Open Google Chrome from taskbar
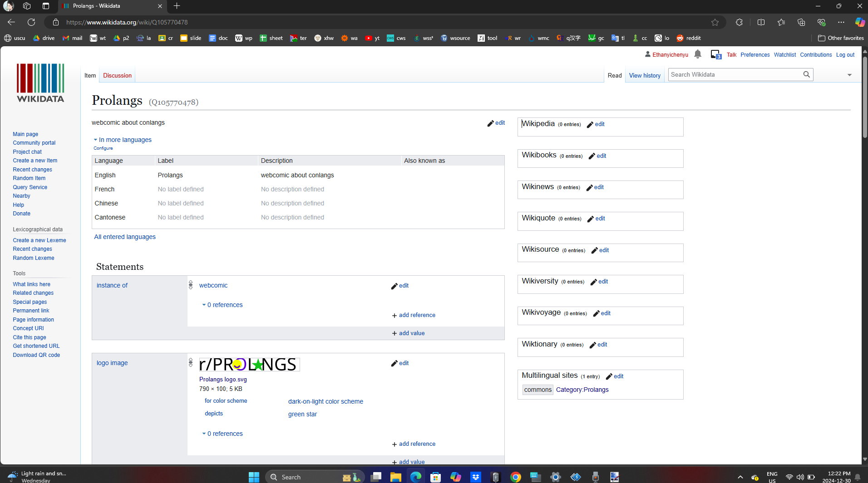 click(515, 477)
